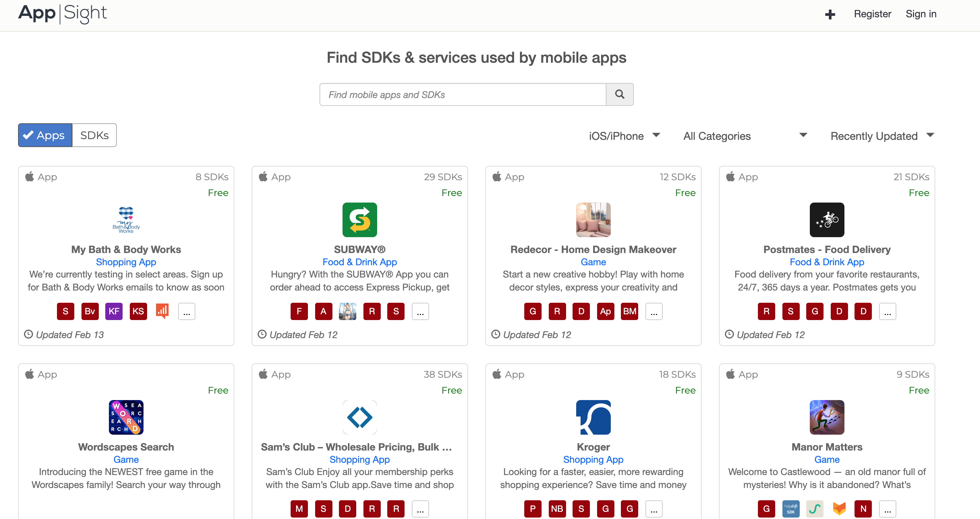Click the orange fox SDK icon in Manor Matters
The width and height of the screenshot is (980, 519).
pyautogui.click(x=839, y=509)
